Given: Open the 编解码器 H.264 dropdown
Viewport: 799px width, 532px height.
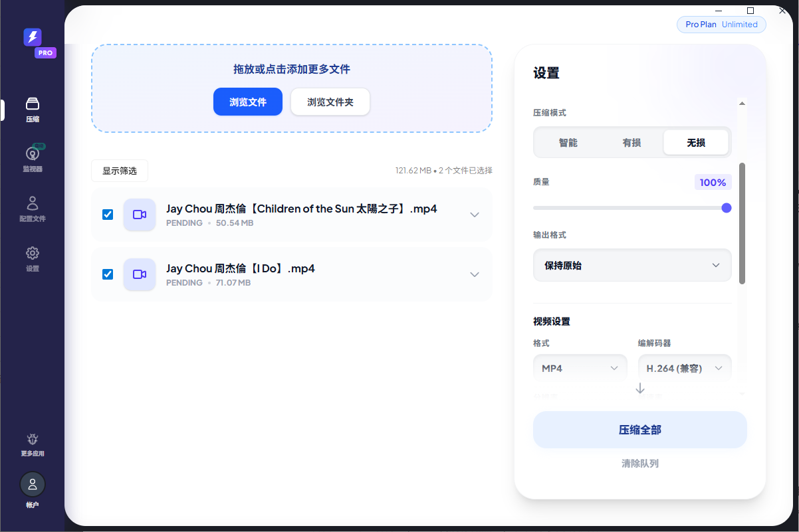Looking at the screenshot, I should [x=684, y=368].
